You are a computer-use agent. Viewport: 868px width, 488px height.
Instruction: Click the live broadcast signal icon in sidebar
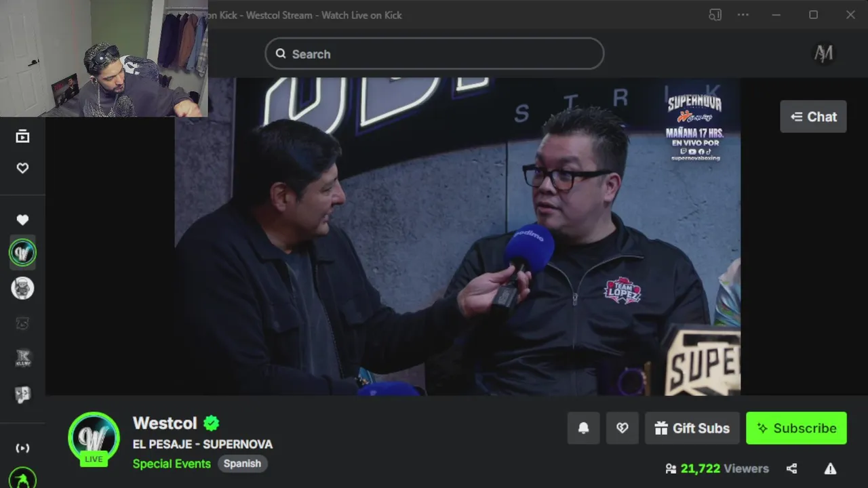pyautogui.click(x=22, y=448)
